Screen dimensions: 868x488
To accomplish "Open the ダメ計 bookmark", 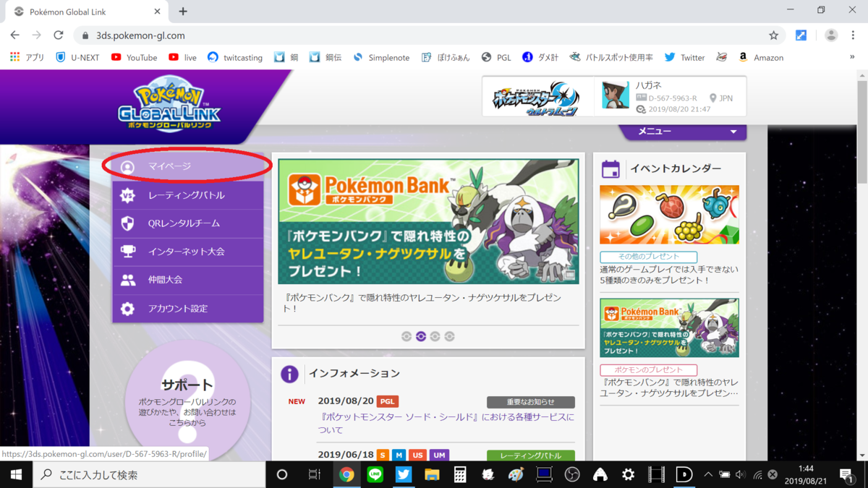I will 540,57.
